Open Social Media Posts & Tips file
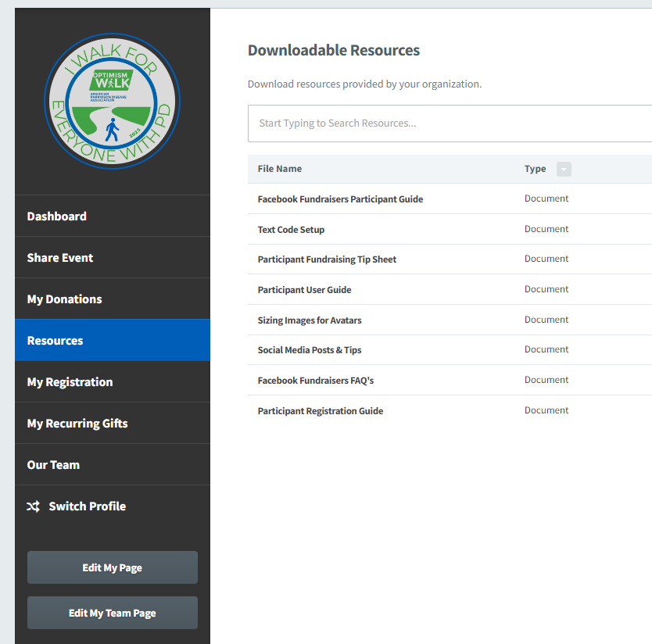 point(310,350)
